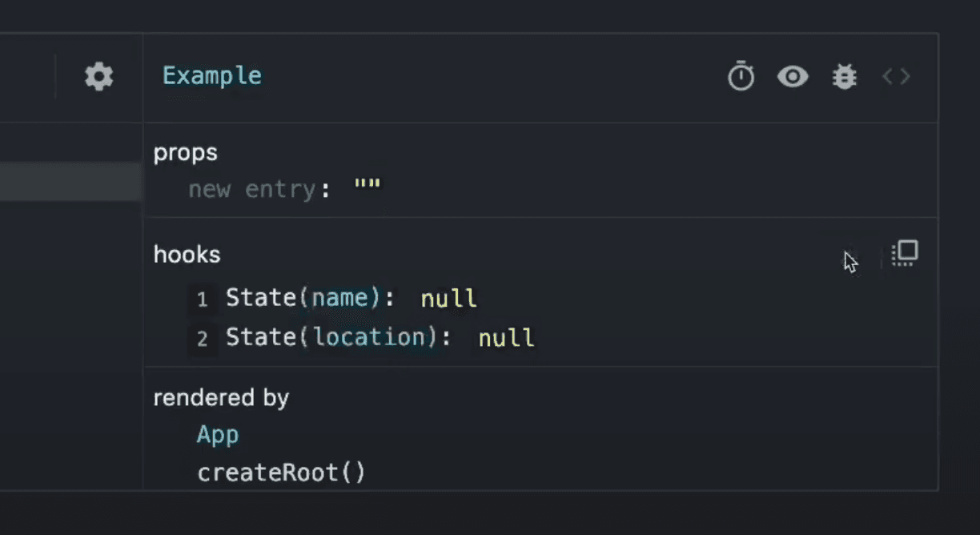This screenshot has width=980, height=535.
Task: Click null value of name state
Action: click(449, 299)
